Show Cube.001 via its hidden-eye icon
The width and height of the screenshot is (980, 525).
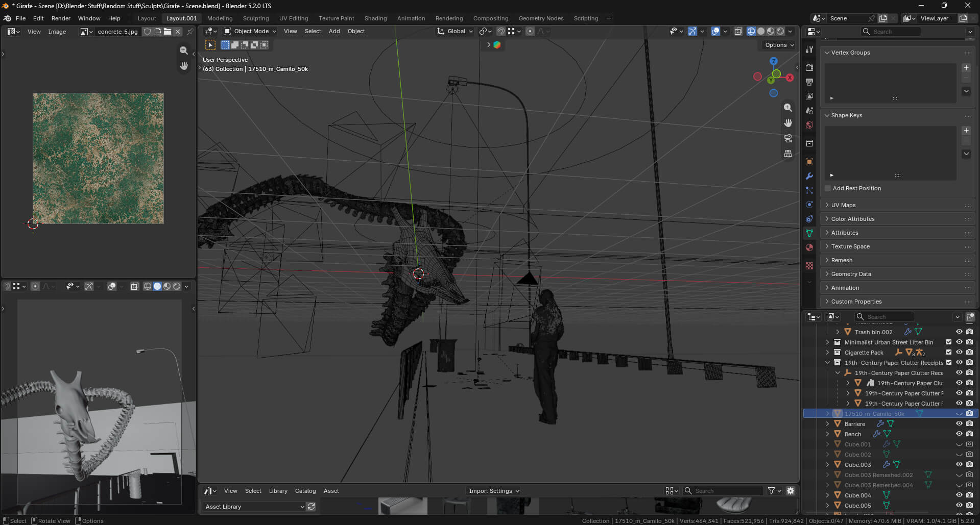tap(959, 444)
